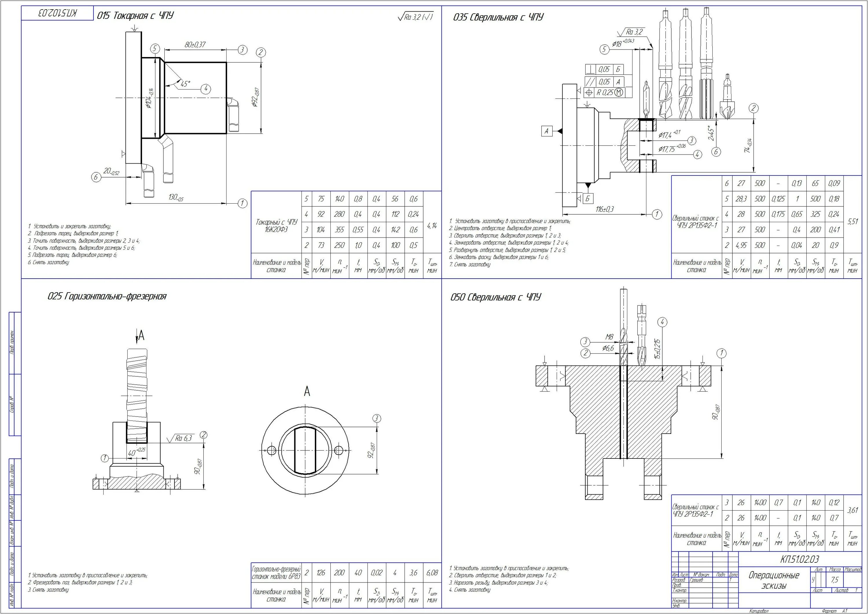Select the Токарный с ЧПУ 16К20Ф3 table cell
Screen dimensions: 868x614
pos(277,226)
